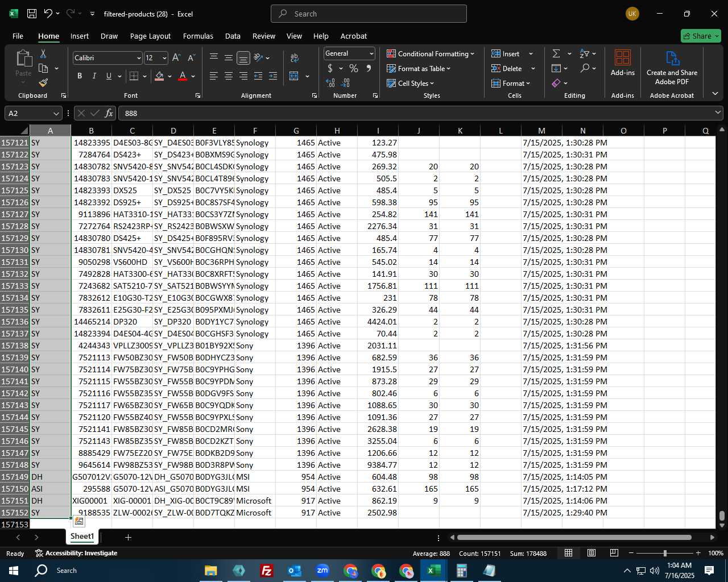The width and height of the screenshot is (728, 582).
Task: Click the Copy icon in Clipboard group
Action: click(x=43, y=68)
